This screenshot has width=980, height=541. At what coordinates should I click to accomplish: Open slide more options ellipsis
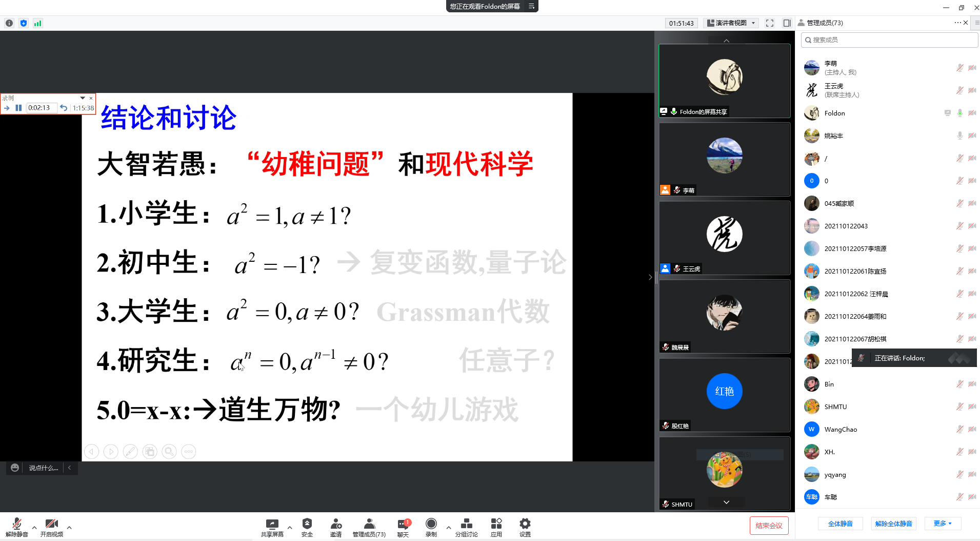click(189, 452)
